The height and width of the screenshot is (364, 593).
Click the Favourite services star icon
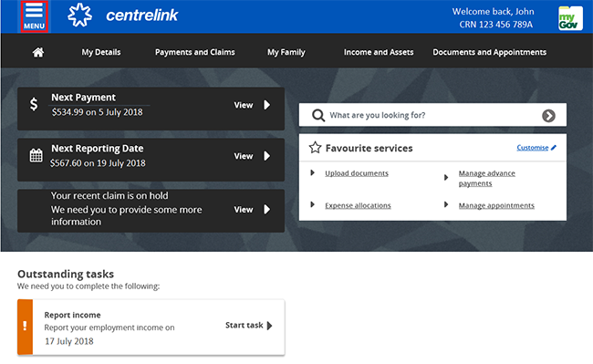[x=315, y=148]
